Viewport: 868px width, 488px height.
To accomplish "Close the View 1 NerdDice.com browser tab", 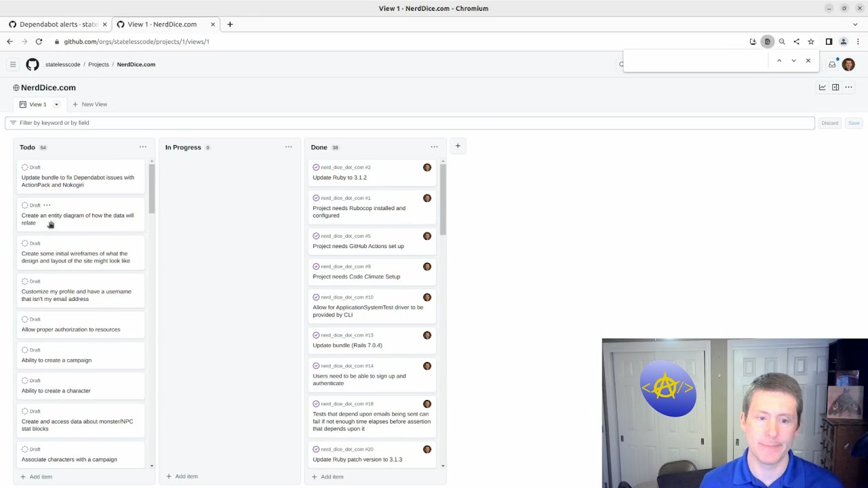I will click(212, 24).
